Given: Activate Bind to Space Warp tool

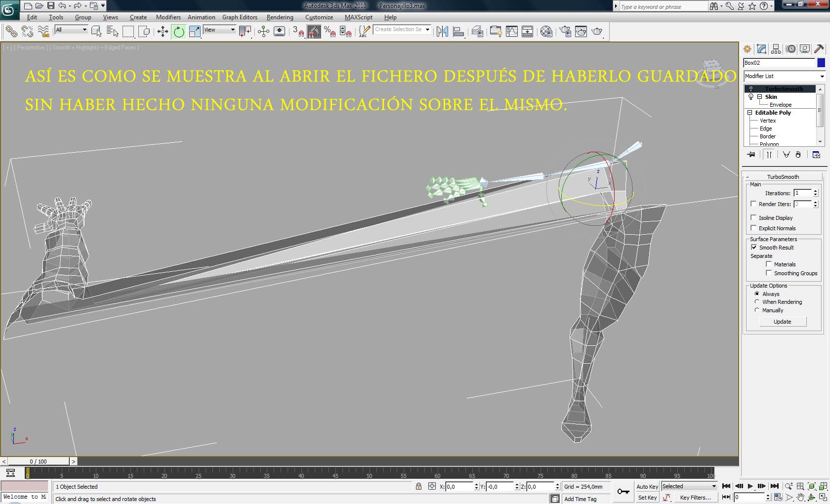Looking at the screenshot, I should point(44,32).
